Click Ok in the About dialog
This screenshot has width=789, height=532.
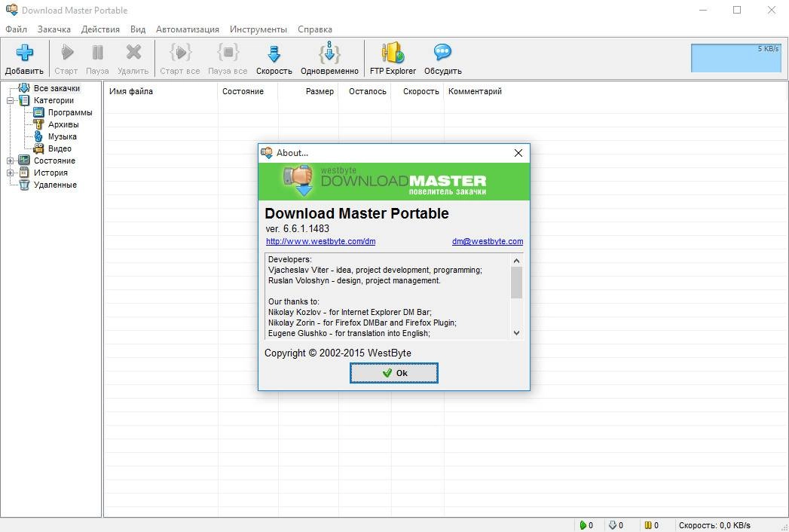tap(394, 373)
